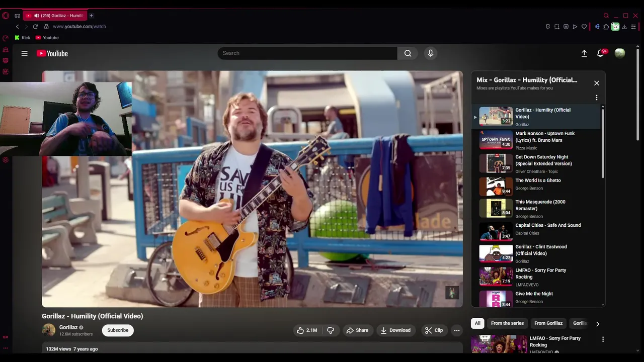Screen dimensions: 644x362
Task: Reload the current page
Action: pyautogui.click(x=35, y=27)
